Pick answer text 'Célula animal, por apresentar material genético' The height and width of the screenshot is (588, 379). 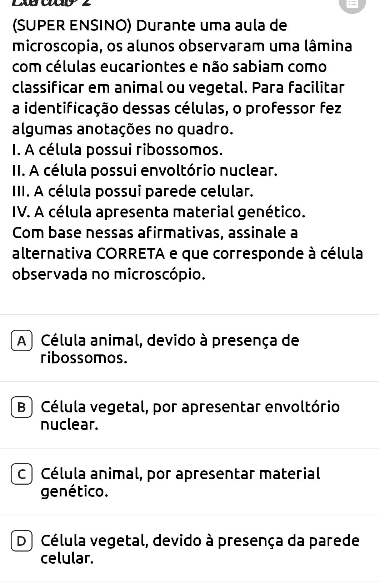[x=180, y=482]
